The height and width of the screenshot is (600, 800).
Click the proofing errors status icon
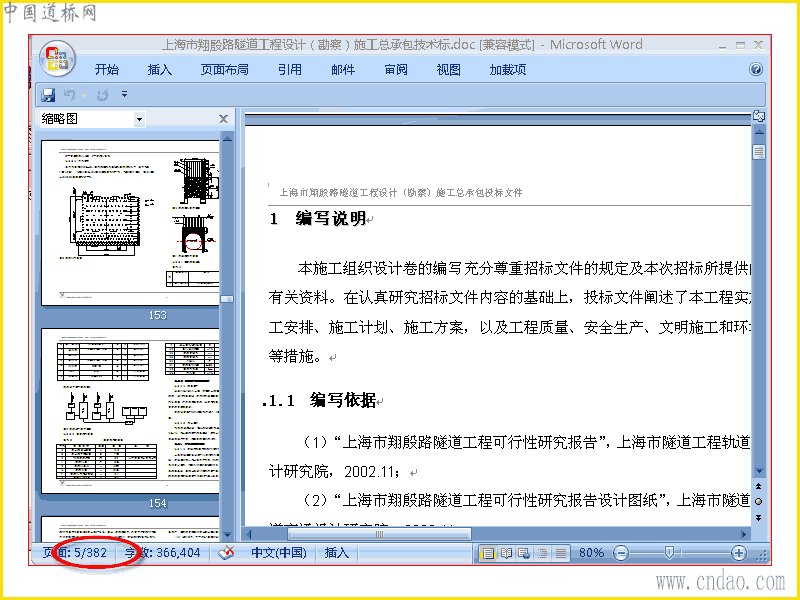[226, 553]
